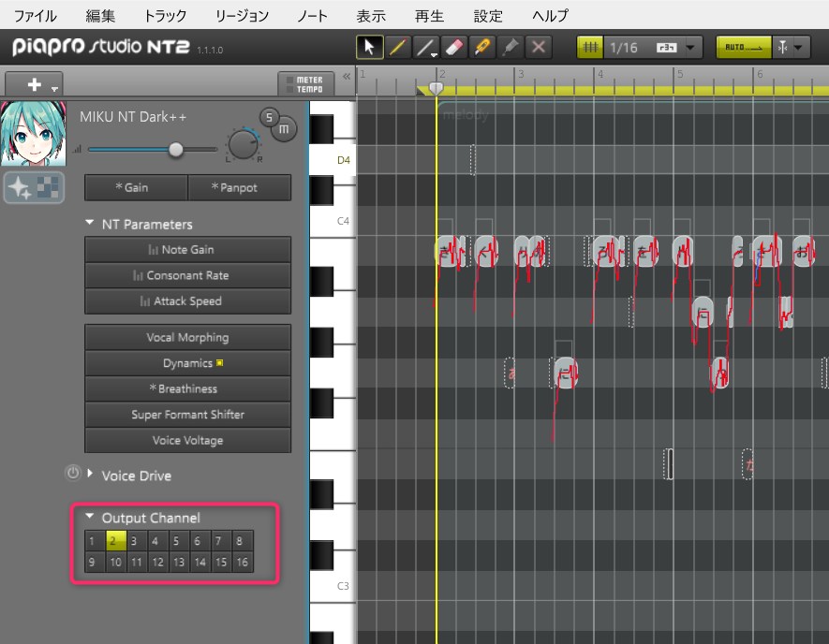Viewport: 829px width, 644px height.
Task: Open the ヘルプ menu
Action: pyautogui.click(x=550, y=16)
